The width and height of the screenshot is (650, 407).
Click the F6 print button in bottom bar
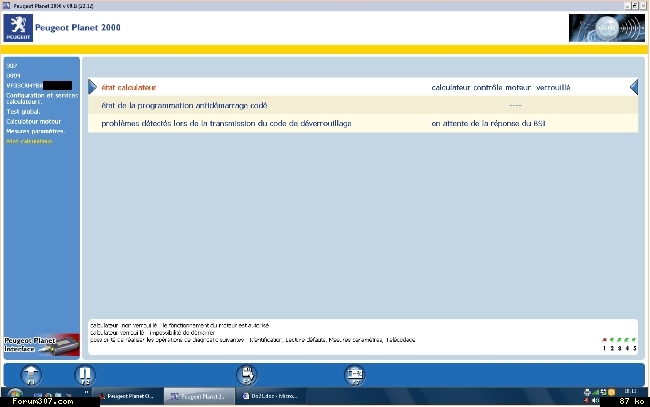pyautogui.click(x=246, y=375)
